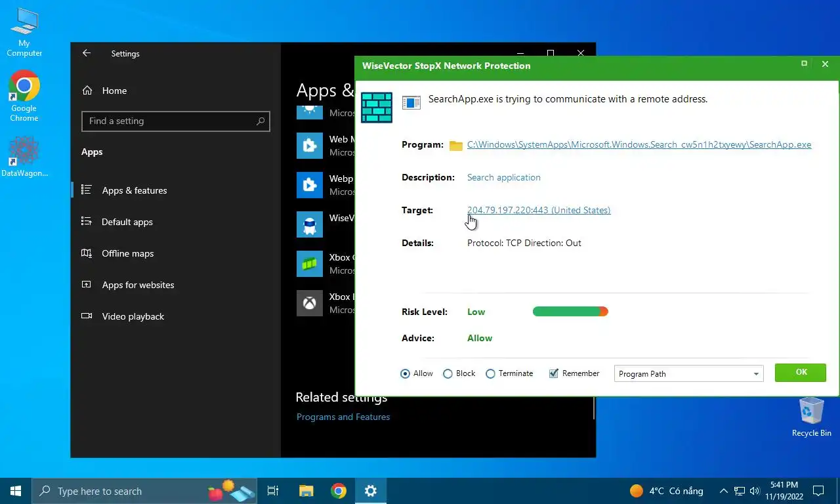Viewport: 840px width, 504px height.
Task: Select Apps for websites in Settings sidebar
Action: click(x=138, y=285)
